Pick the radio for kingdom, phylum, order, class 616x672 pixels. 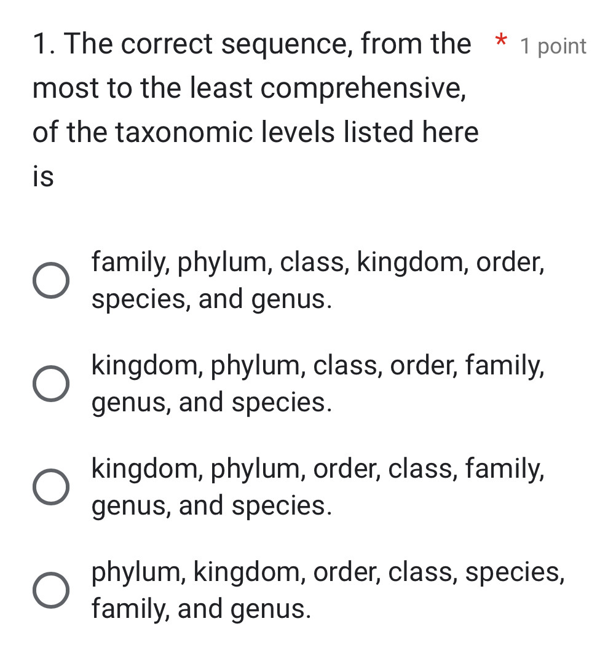pyautogui.click(x=51, y=488)
